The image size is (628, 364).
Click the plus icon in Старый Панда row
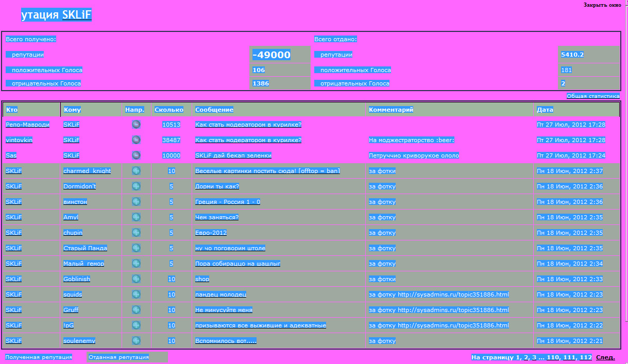point(136,248)
